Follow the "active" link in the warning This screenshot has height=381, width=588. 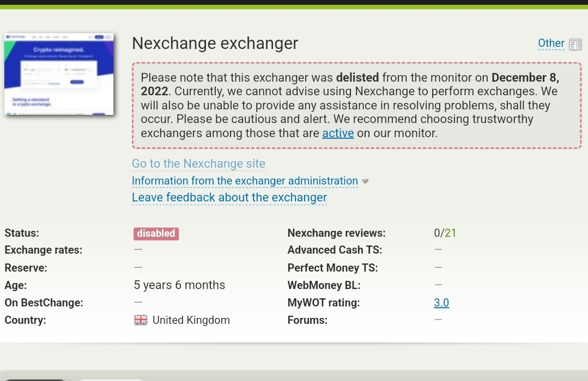(x=338, y=133)
